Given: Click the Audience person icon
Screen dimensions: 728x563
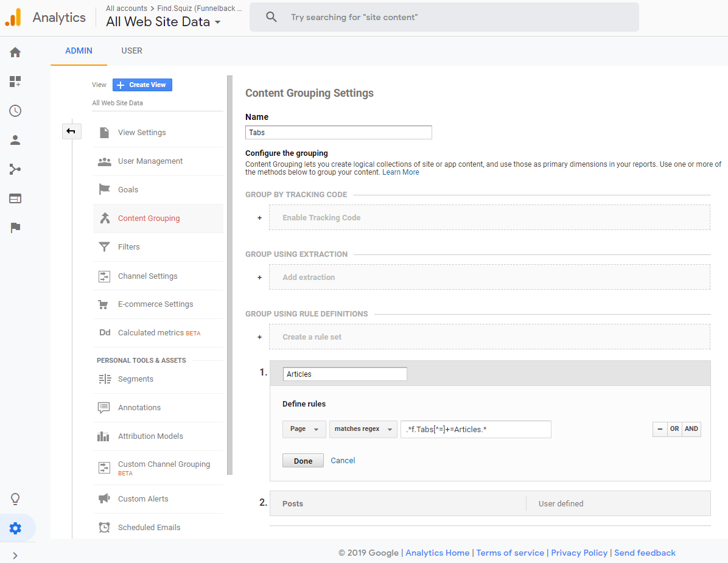Looking at the screenshot, I should [x=15, y=140].
